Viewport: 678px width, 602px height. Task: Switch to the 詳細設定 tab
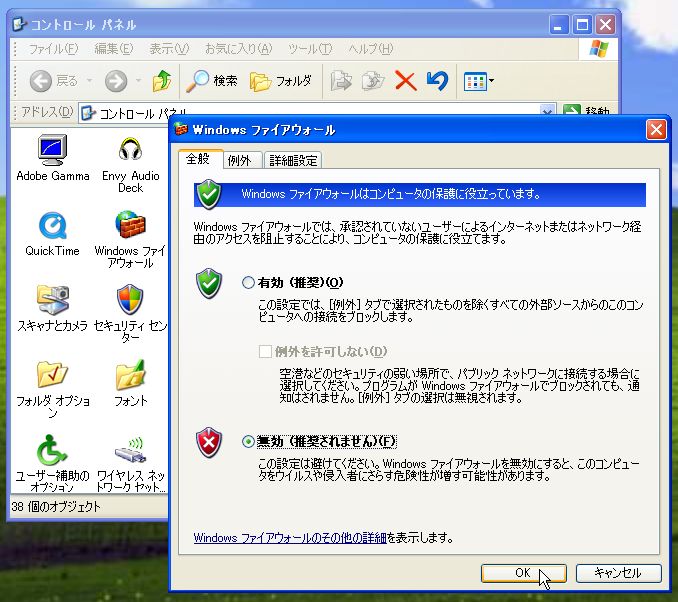pos(293,161)
